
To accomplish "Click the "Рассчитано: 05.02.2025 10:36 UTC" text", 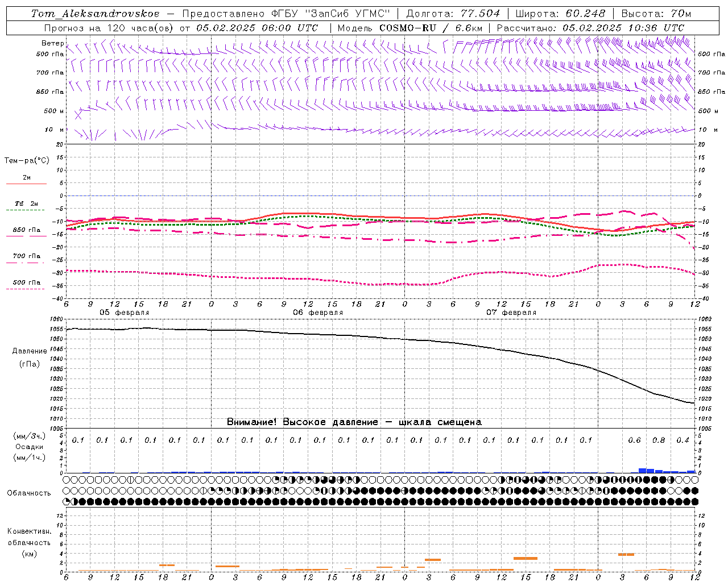I will pos(590,28).
